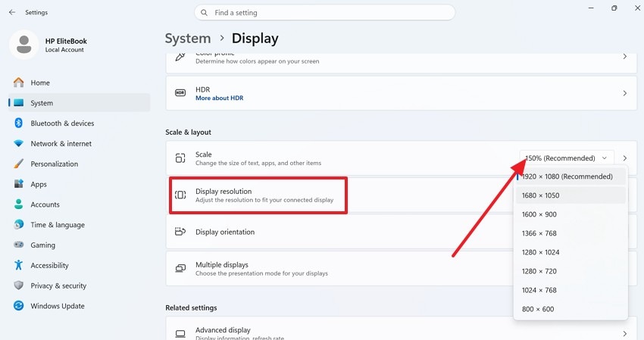Click the HP EliteBook account name
The width and height of the screenshot is (644, 340).
[x=66, y=41]
